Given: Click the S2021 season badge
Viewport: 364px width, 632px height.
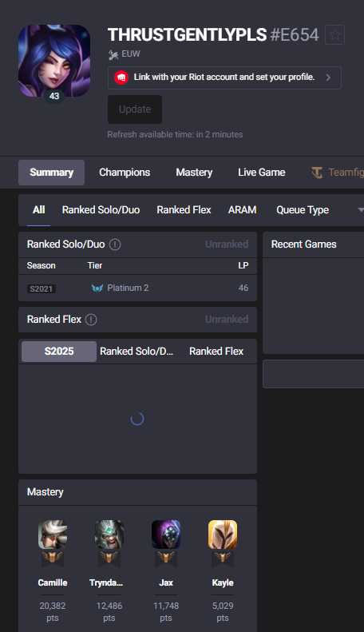Looking at the screenshot, I should [42, 288].
